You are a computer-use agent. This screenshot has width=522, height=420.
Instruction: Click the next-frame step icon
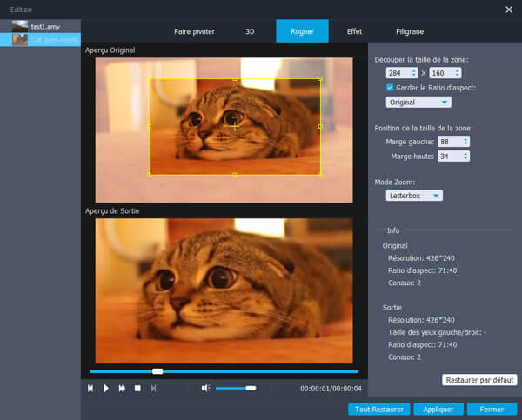[153, 388]
